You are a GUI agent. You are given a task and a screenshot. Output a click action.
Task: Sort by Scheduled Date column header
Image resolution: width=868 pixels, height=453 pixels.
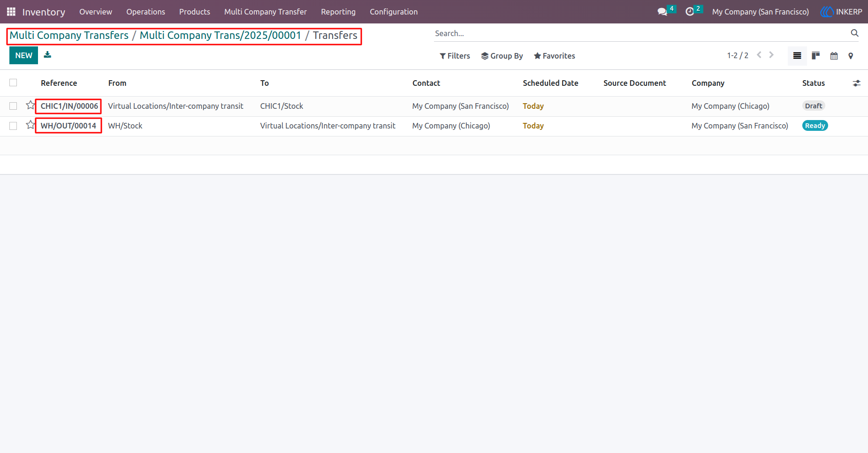pos(550,83)
